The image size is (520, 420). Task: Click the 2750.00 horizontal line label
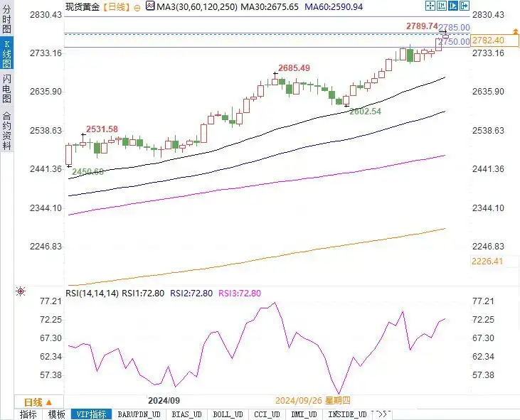(x=454, y=42)
